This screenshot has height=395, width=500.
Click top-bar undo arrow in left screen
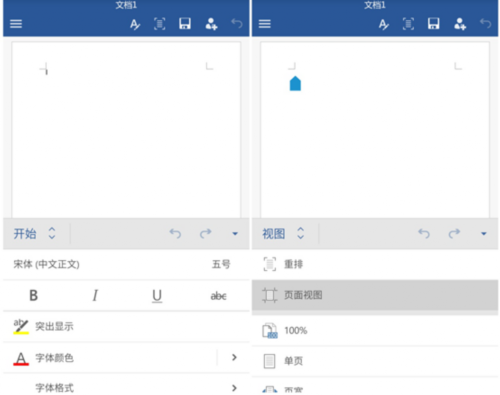(237, 23)
